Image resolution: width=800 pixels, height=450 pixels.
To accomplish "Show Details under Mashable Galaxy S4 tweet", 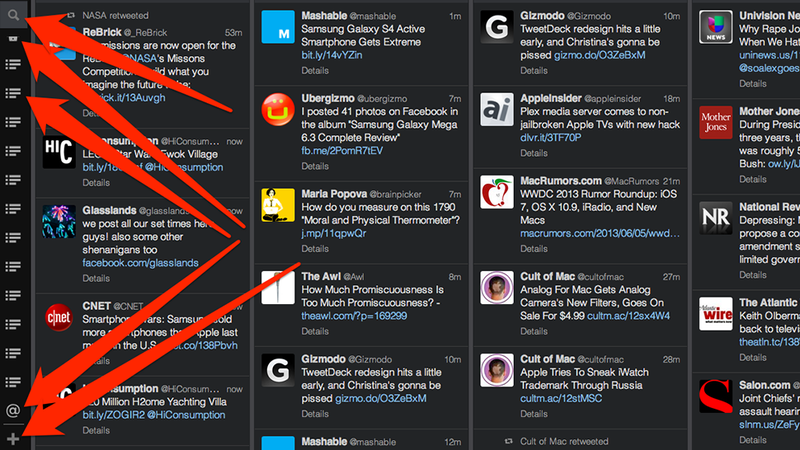I will [315, 70].
